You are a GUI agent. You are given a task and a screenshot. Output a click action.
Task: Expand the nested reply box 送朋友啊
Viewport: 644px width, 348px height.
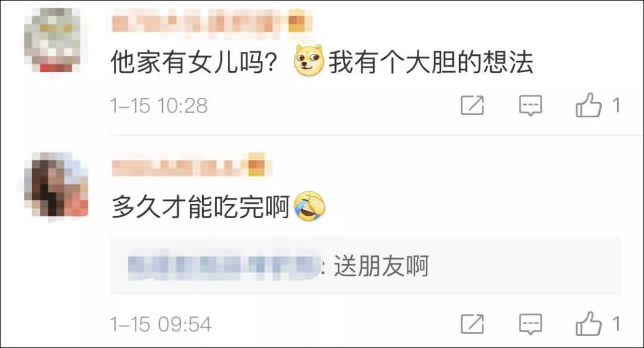(366, 265)
